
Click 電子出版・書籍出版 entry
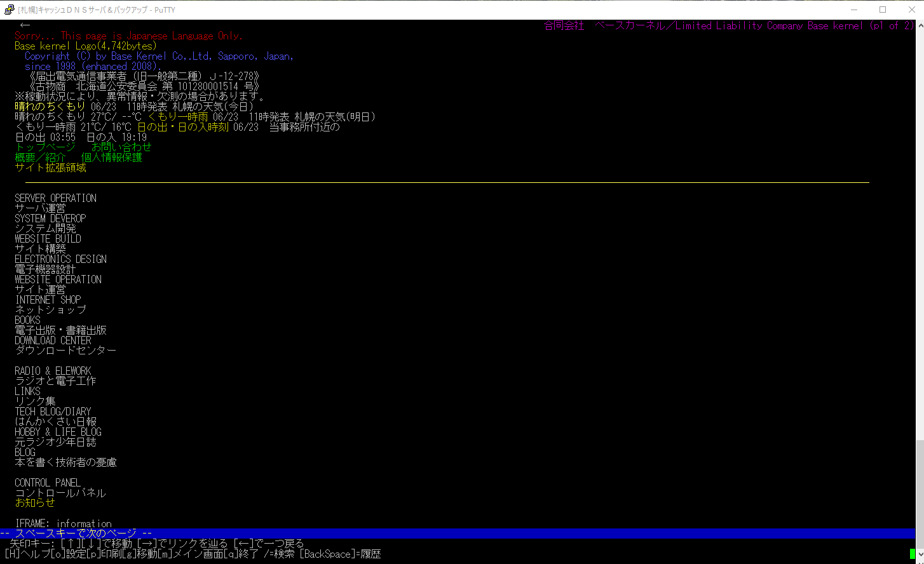(x=60, y=330)
